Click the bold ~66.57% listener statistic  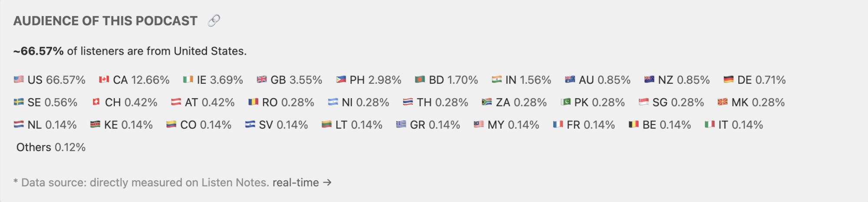click(39, 51)
